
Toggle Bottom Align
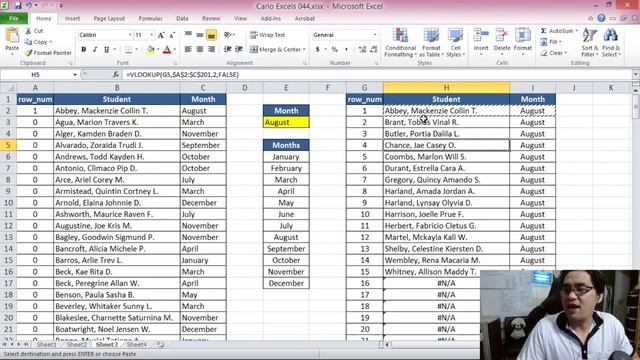(211, 35)
